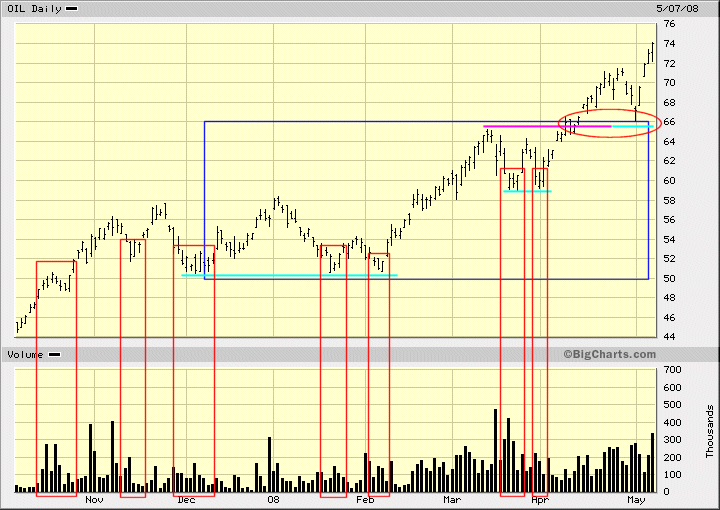This screenshot has height=510, width=720.
Task: Select price axis label 62
Action: point(669,161)
